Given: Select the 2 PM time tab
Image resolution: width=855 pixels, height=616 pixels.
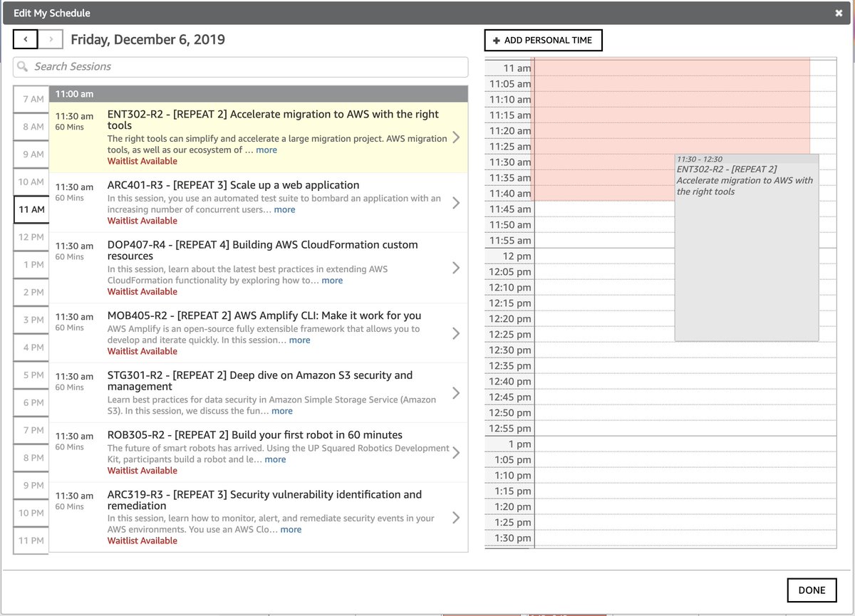Looking at the screenshot, I should click(31, 292).
